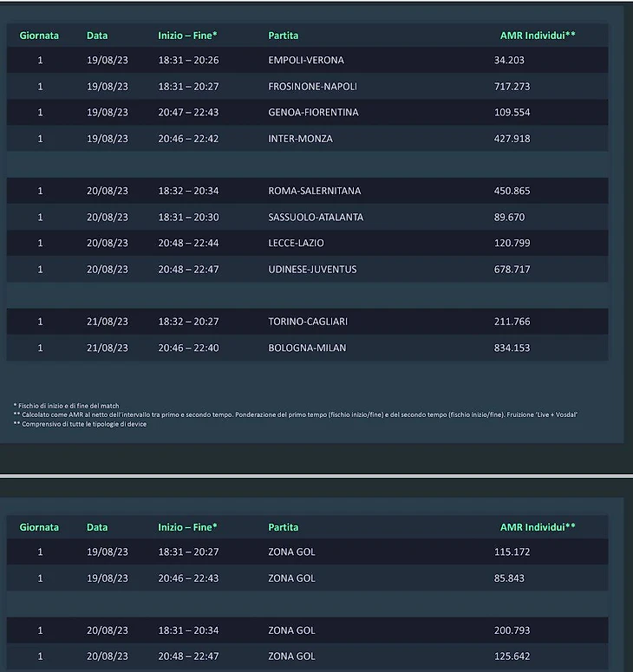Click the footnote about Live + Vosdal

pos(295,414)
